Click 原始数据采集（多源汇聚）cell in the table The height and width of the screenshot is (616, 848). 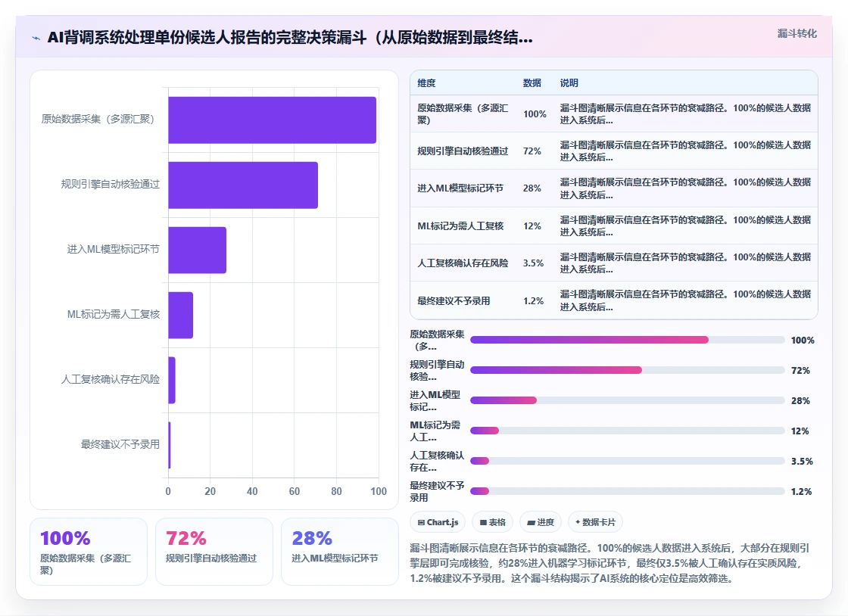click(x=463, y=114)
